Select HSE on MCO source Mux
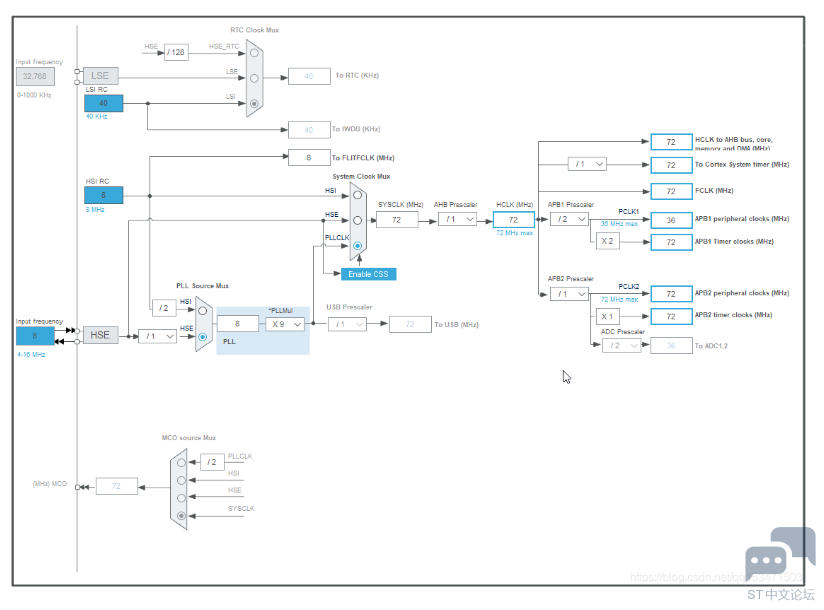 click(x=181, y=498)
